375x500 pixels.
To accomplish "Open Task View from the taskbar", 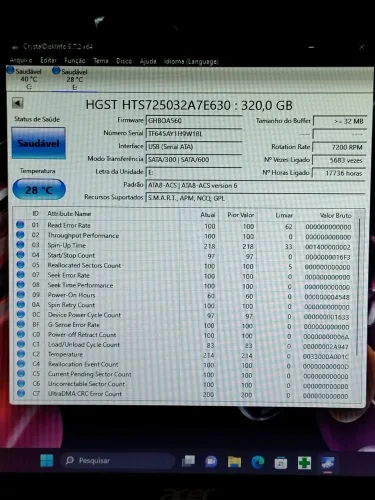I will (188, 461).
